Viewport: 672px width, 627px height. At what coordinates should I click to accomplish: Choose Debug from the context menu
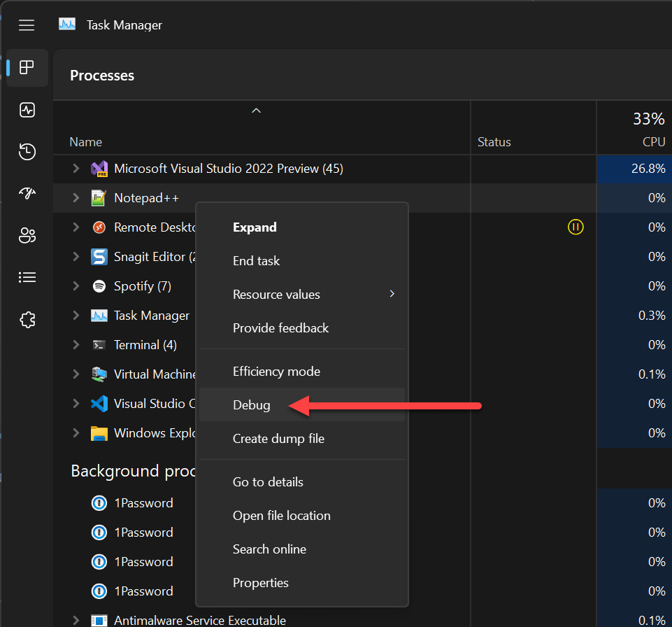click(252, 405)
